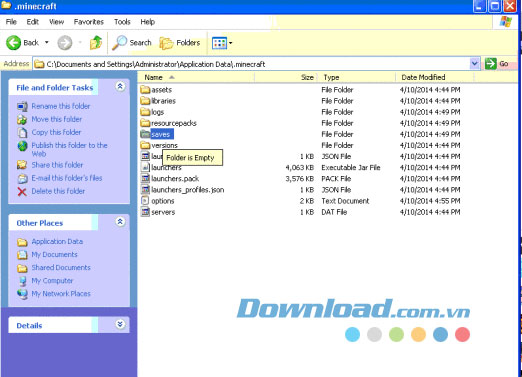Go up one folder level

[x=96, y=43]
